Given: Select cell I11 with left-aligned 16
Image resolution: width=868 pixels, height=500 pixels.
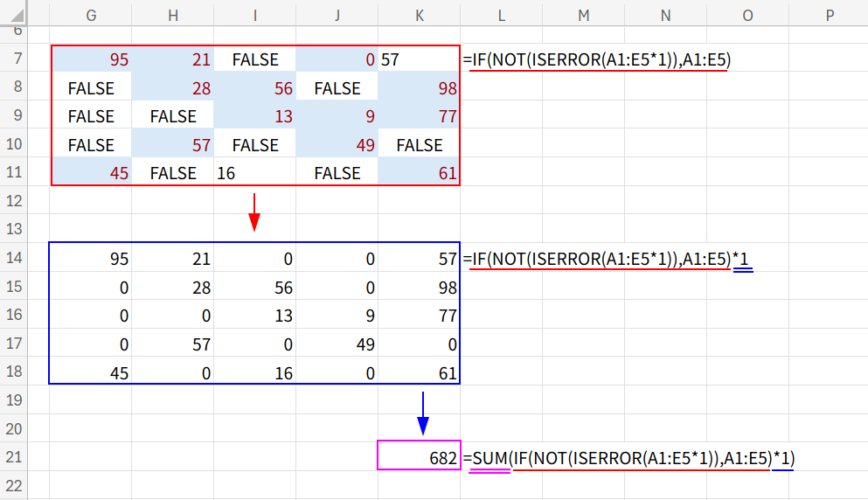Looking at the screenshot, I should 255,173.
